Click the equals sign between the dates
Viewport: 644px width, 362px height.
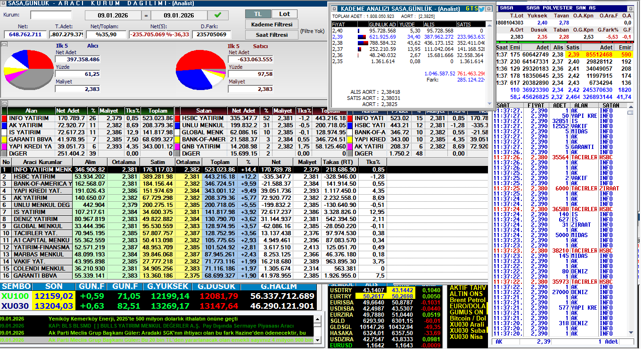click(x=146, y=16)
